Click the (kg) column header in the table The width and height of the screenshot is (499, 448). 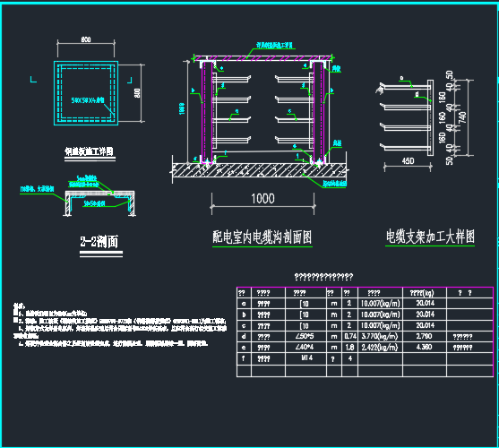coord(422,293)
